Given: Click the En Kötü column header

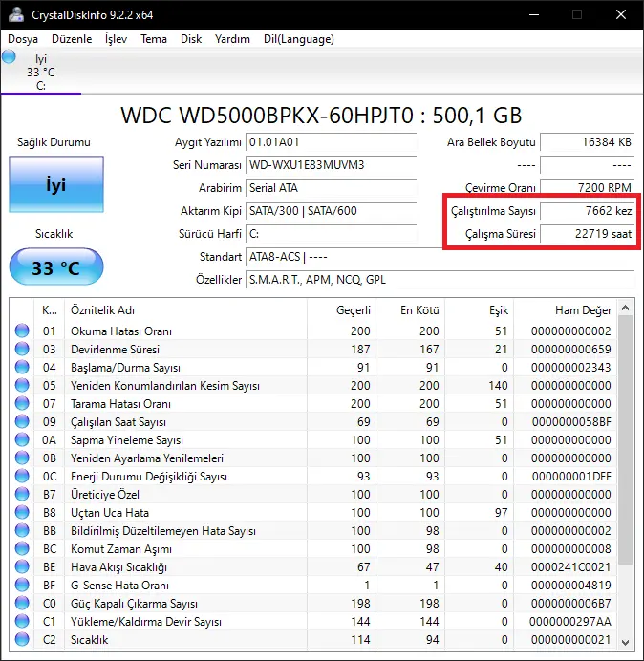Looking at the screenshot, I should [x=410, y=310].
